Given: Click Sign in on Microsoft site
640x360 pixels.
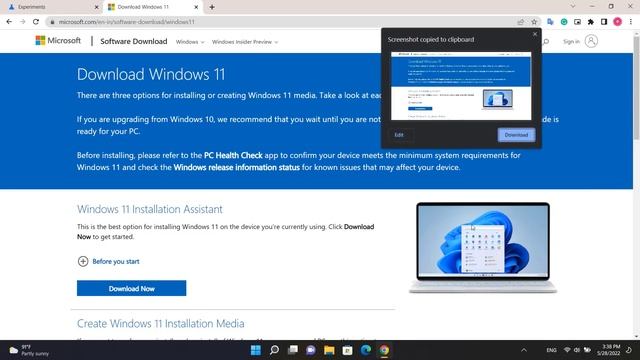Looking at the screenshot, I should pyautogui.click(x=571, y=41).
